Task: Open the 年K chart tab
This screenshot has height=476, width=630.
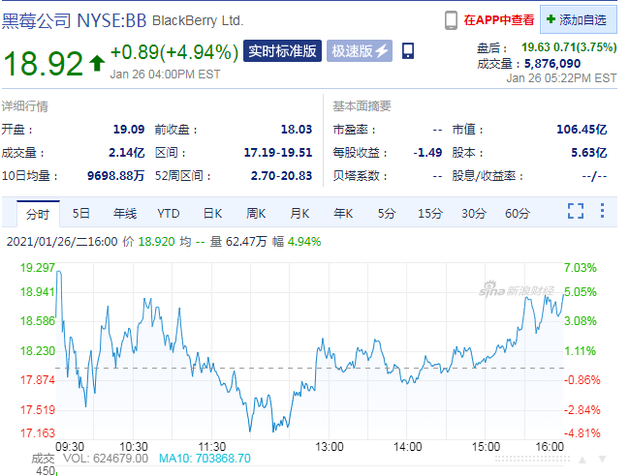Action: pos(343,213)
